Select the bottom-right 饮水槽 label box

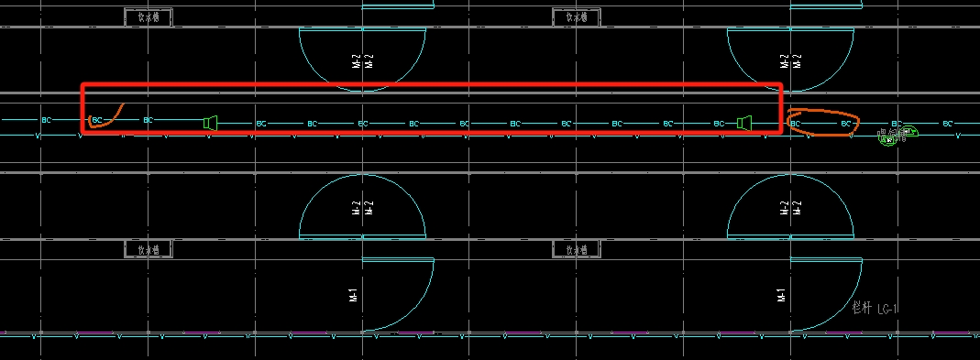[x=577, y=249]
